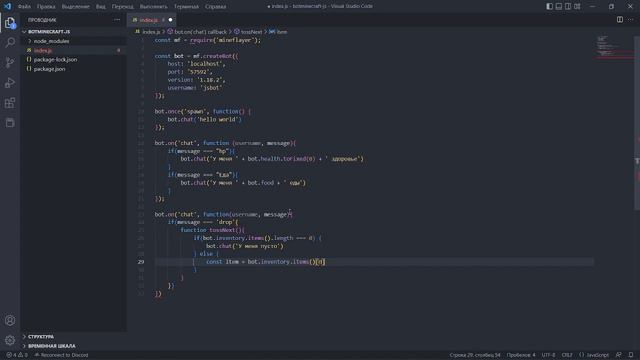
Task: Open the Вид menu
Action: tap(100, 7)
